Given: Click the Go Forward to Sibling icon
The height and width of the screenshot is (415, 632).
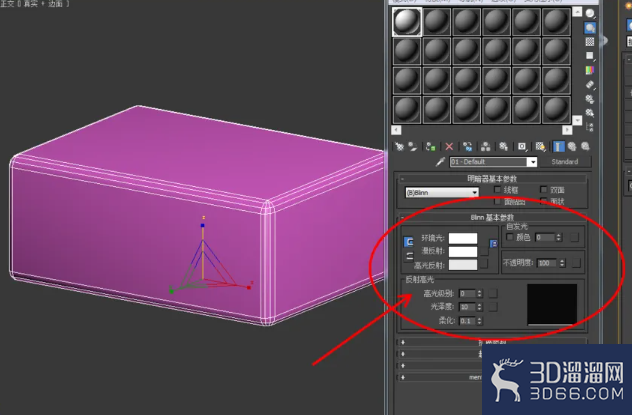Looking at the screenshot, I should tap(585, 147).
